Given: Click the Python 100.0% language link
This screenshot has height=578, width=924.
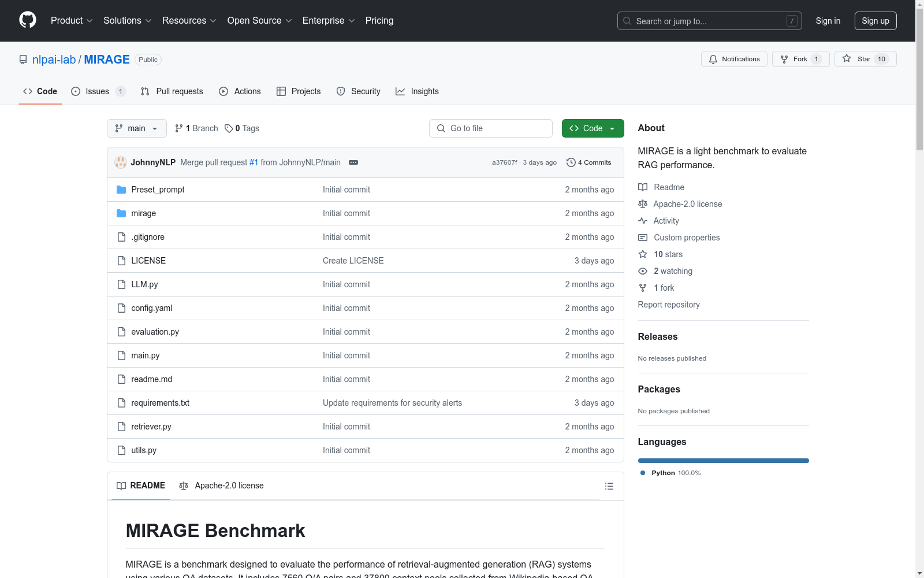Looking at the screenshot, I should click(x=670, y=473).
